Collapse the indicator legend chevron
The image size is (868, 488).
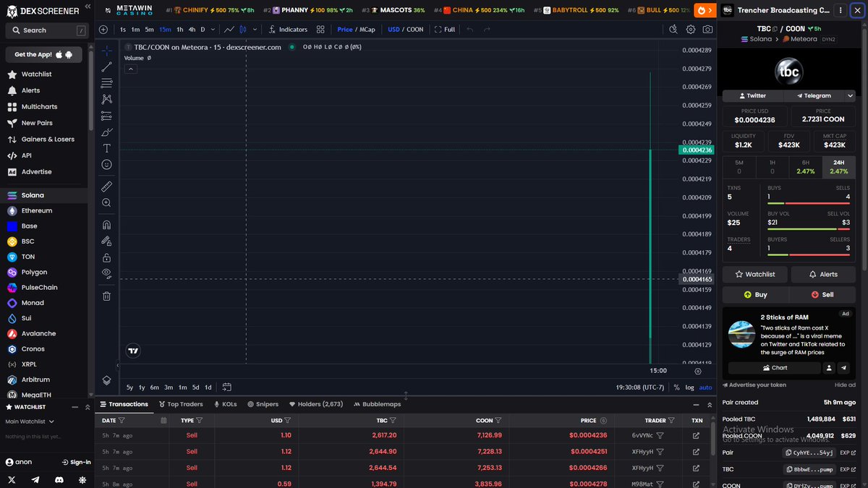pos(131,69)
